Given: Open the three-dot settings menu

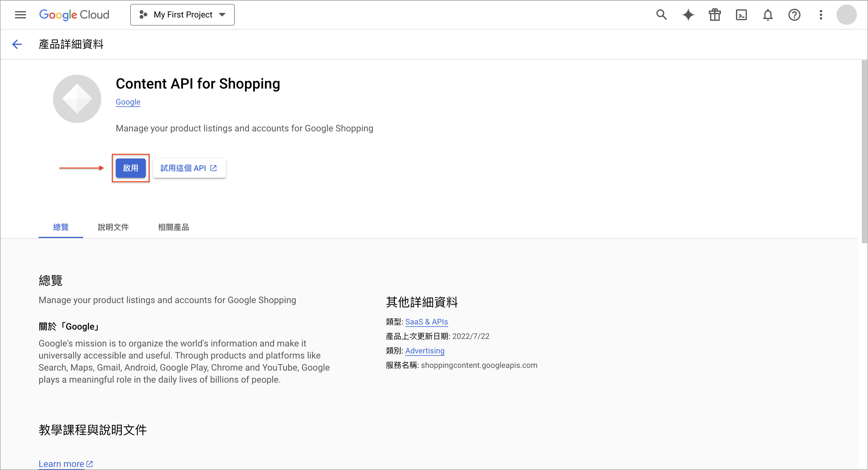Looking at the screenshot, I should [821, 15].
